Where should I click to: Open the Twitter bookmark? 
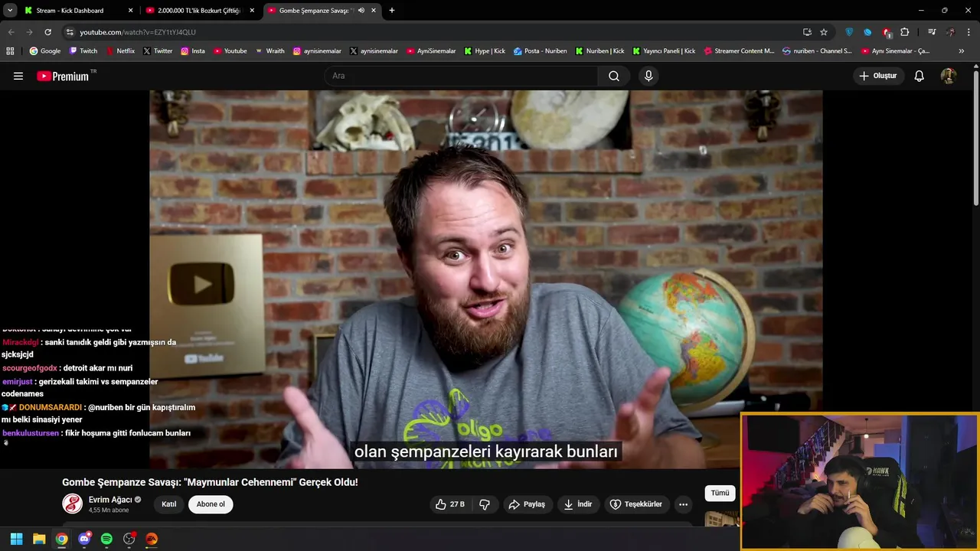click(x=158, y=51)
